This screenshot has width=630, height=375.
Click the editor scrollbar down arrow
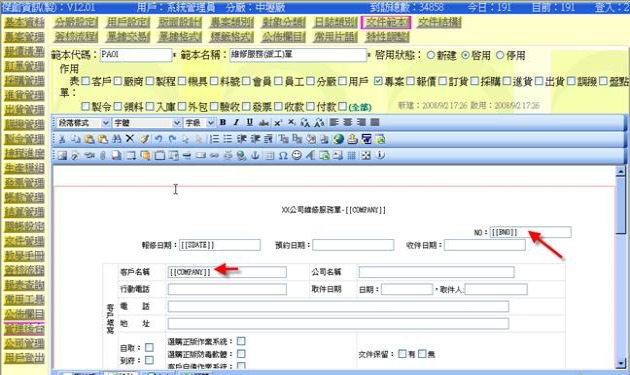(x=620, y=363)
